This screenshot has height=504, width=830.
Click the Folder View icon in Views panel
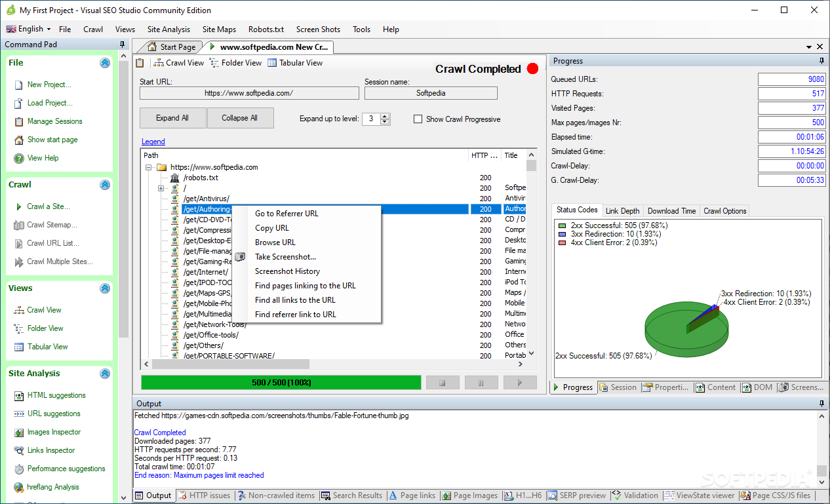click(x=18, y=328)
